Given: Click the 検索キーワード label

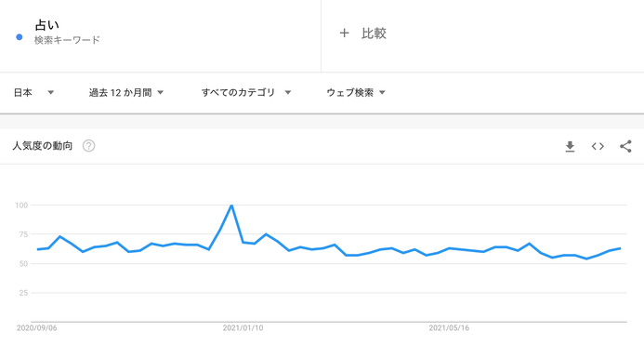Looking at the screenshot, I should point(67,40).
